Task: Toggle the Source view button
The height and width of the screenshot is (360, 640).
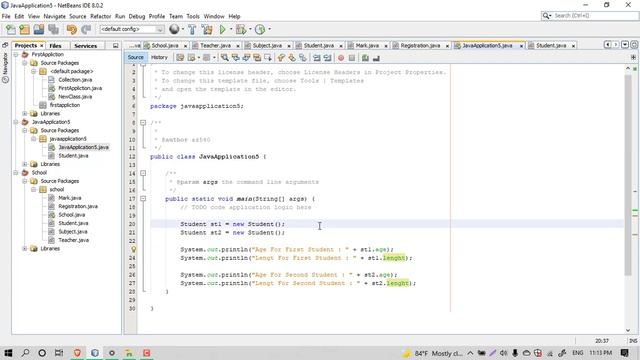Action: pyautogui.click(x=136, y=58)
